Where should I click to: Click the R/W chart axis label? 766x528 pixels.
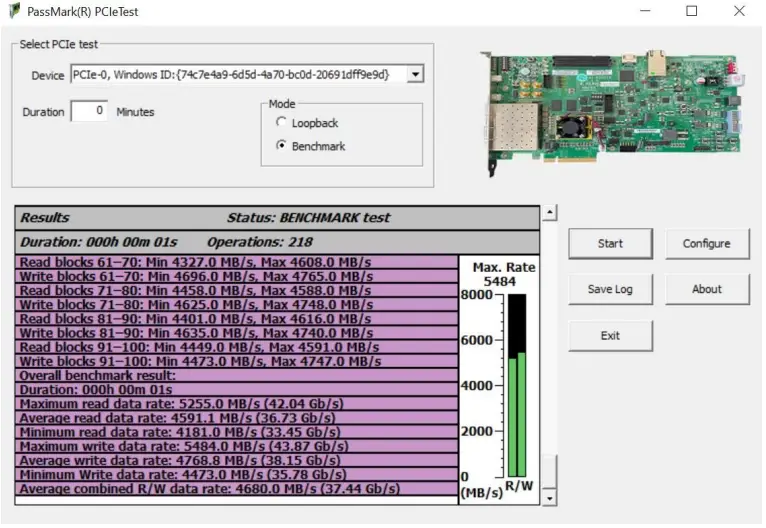point(519,486)
